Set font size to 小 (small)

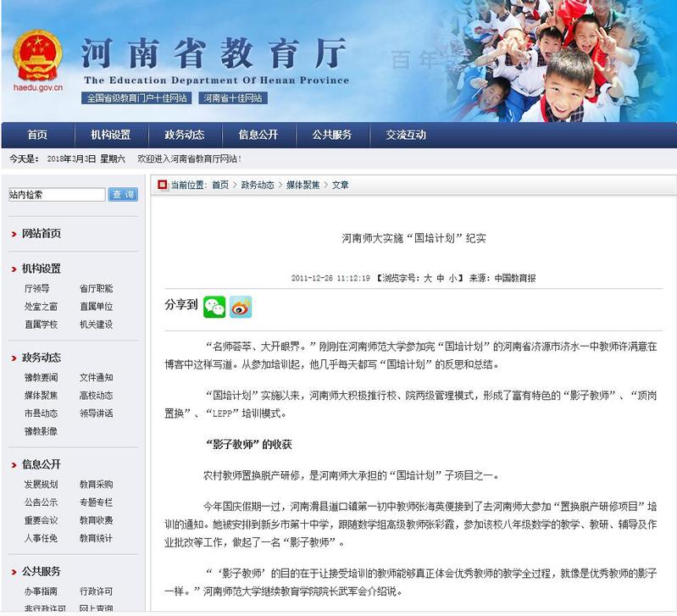point(454,278)
